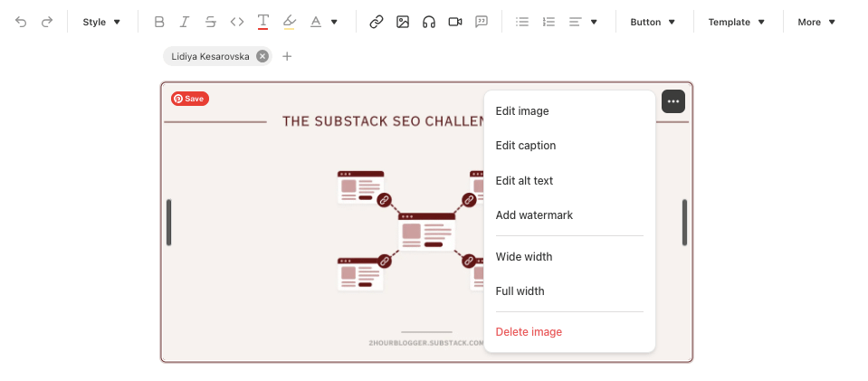Toggle bold formatting
The height and width of the screenshot is (381, 868).
coord(159,22)
